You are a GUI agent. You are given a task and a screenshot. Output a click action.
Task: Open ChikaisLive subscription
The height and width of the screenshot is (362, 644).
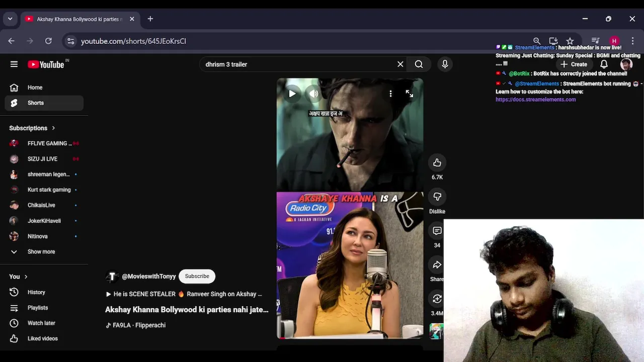point(44,205)
